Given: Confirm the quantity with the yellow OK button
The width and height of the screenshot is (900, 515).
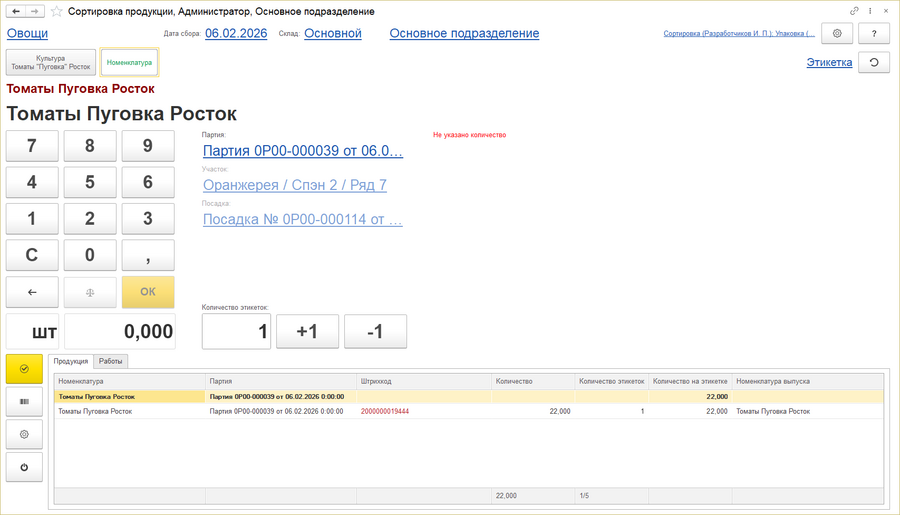Looking at the screenshot, I should pyautogui.click(x=148, y=292).
